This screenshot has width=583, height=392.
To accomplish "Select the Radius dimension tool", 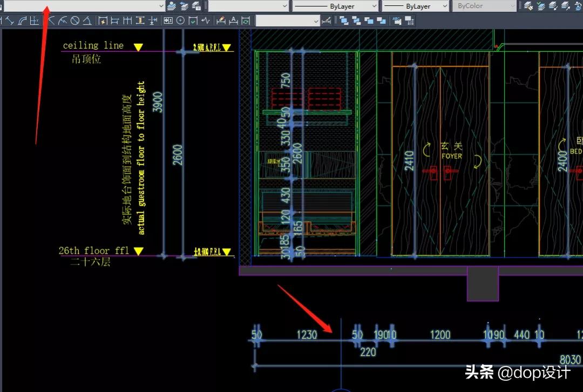I will click(51, 21).
